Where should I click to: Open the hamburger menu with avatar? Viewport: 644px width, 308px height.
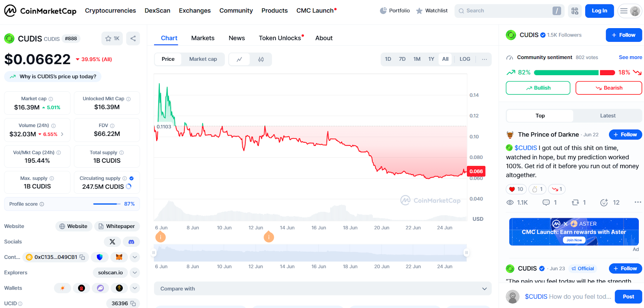coord(630,11)
